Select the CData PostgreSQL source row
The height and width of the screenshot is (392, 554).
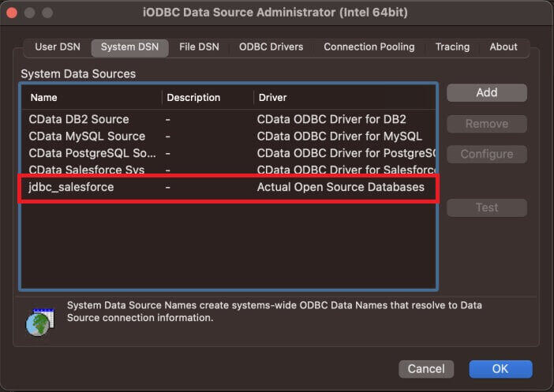(228, 153)
